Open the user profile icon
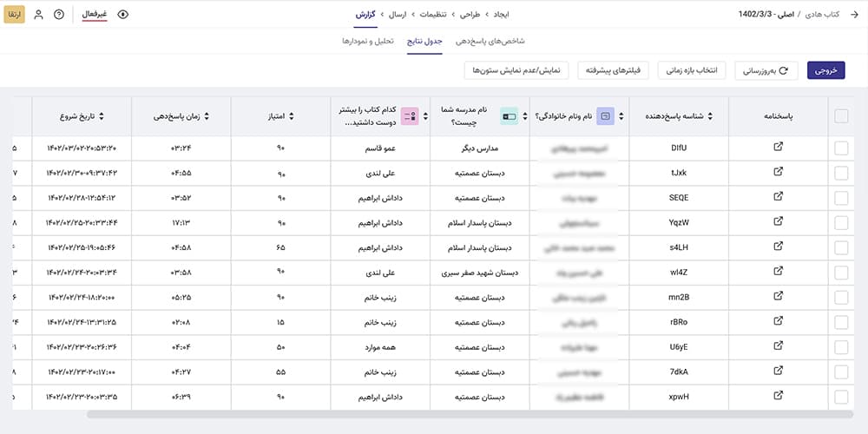868x434 pixels. point(38,15)
